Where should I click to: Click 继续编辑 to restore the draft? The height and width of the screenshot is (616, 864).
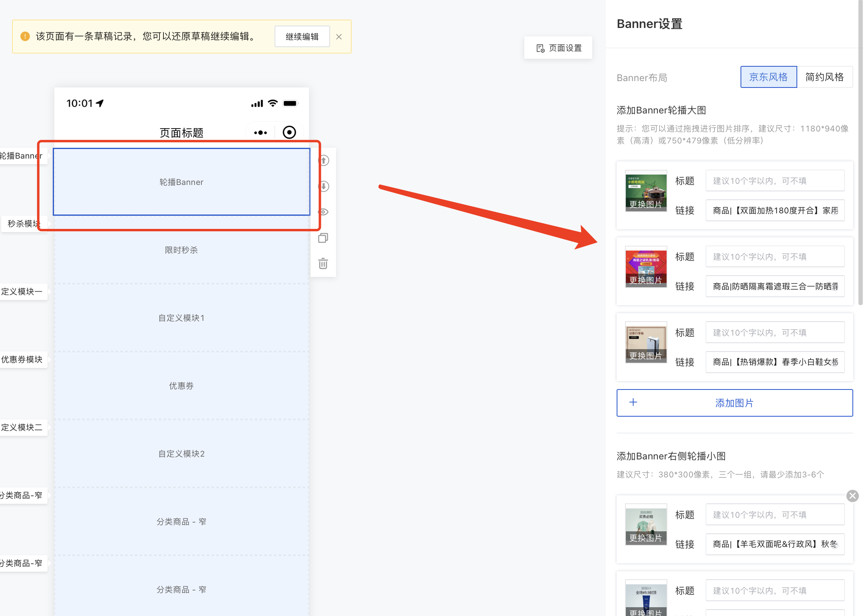coord(302,37)
